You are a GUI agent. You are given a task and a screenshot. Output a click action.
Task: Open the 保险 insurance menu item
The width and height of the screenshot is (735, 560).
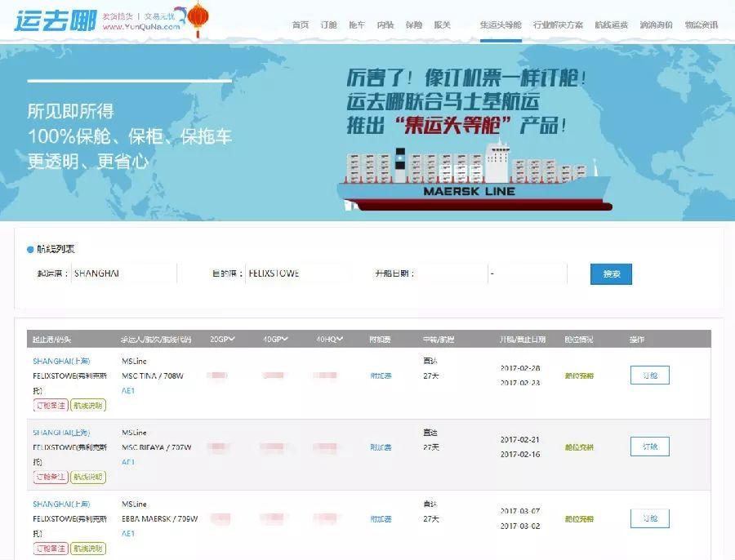(413, 24)
